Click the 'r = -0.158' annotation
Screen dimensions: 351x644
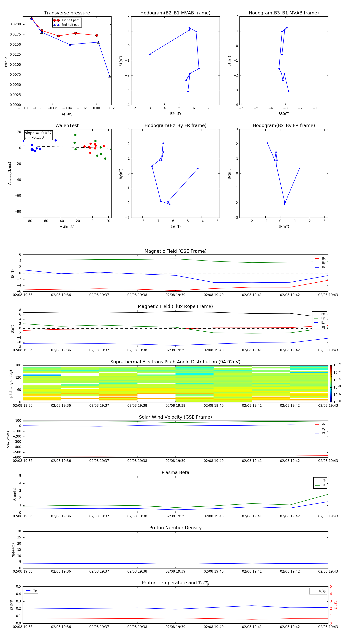[x=35, y=137]
